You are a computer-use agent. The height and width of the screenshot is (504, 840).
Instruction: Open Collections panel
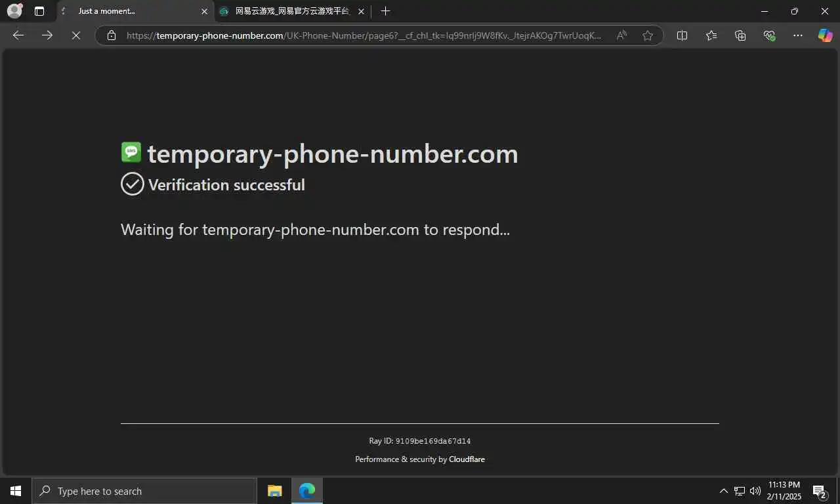[x=740, y=35]
